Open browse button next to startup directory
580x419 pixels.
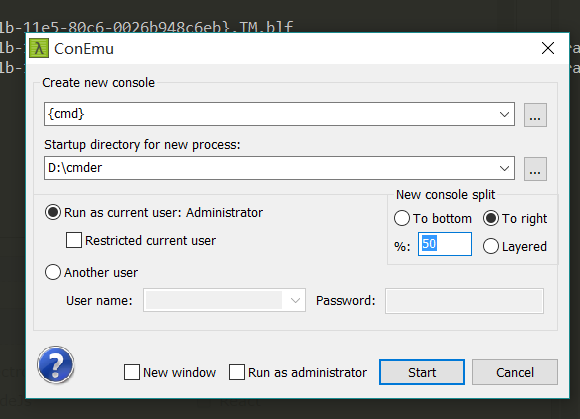(x=535, y=169)
